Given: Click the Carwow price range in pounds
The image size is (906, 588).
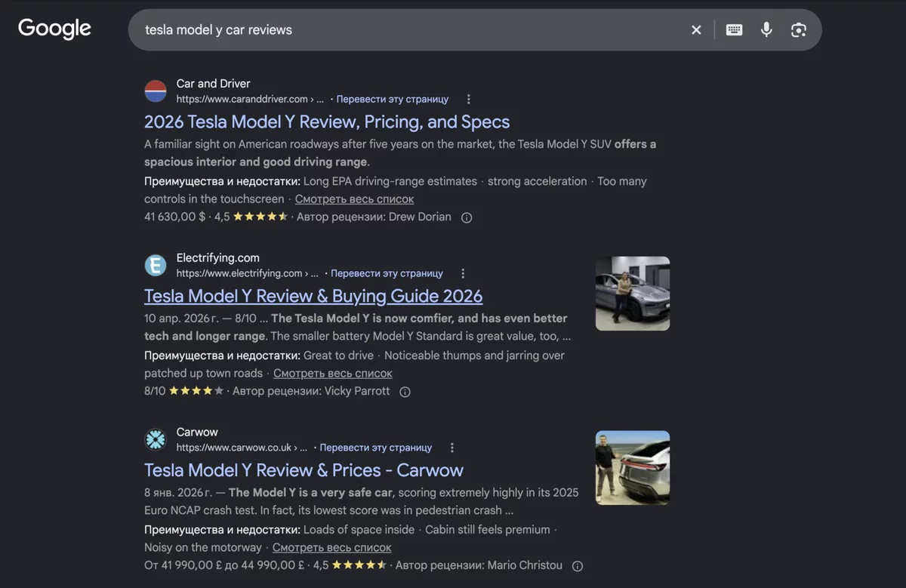Looking at the screenshot, I should (x=225, y=565).
